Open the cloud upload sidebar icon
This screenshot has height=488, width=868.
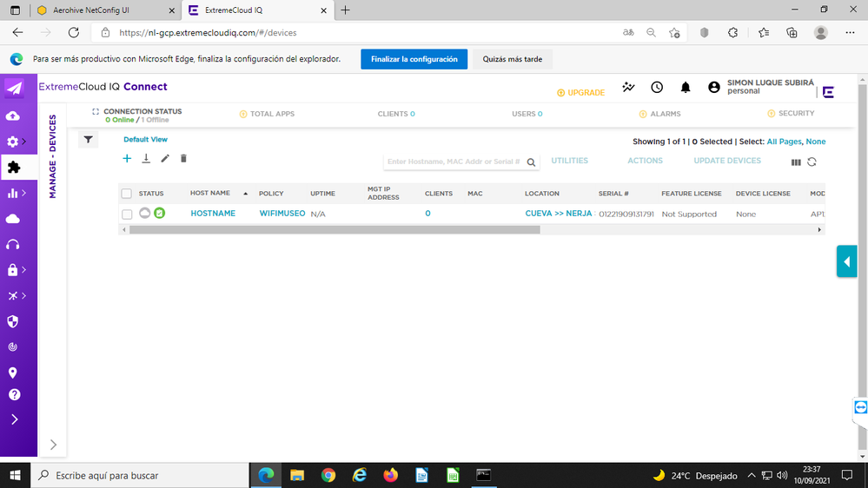pyautogui.click(x=13, y=115)
